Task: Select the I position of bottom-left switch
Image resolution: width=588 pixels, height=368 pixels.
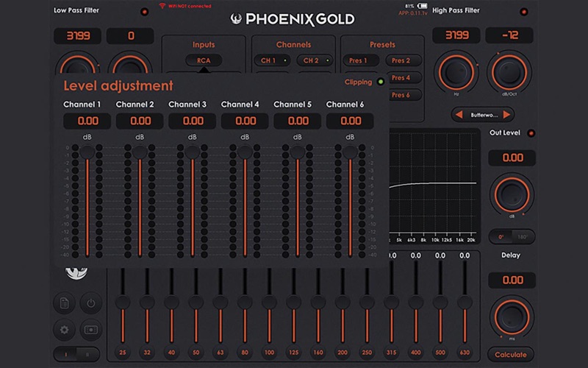Action: click(x=65, y=354)
